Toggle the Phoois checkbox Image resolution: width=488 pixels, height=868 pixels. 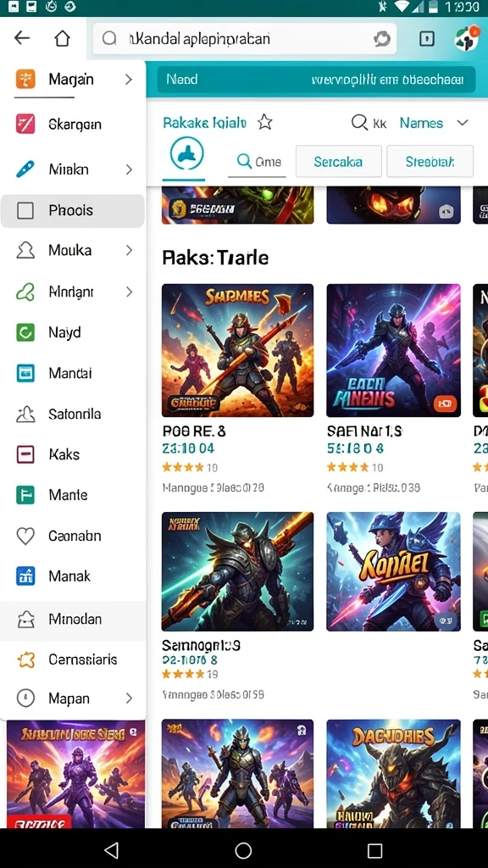25,210
